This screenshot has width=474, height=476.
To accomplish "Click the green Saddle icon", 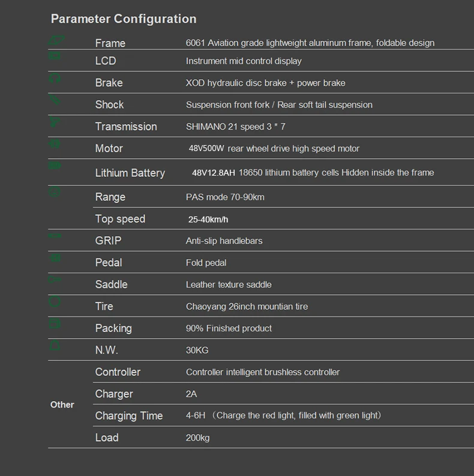I will 55,279.
